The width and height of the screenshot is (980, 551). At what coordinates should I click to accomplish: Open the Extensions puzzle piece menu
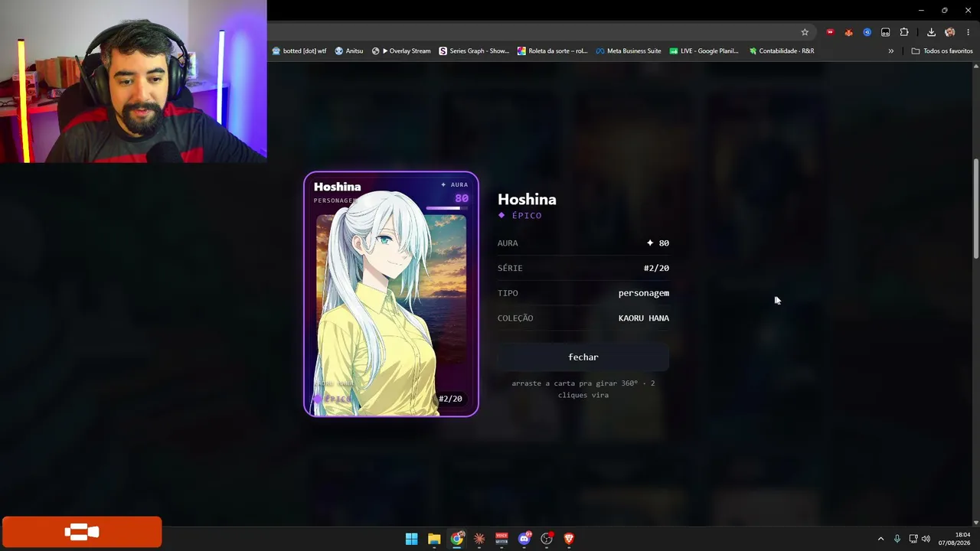904,32
